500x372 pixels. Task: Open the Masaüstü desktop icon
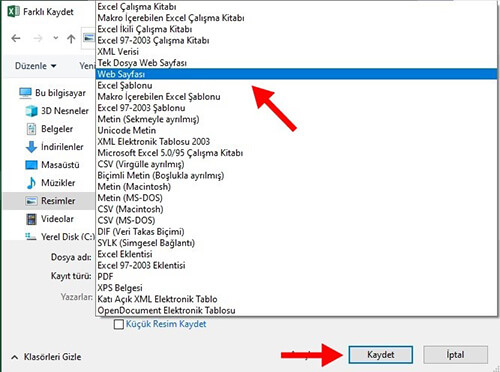pos(31,165)
